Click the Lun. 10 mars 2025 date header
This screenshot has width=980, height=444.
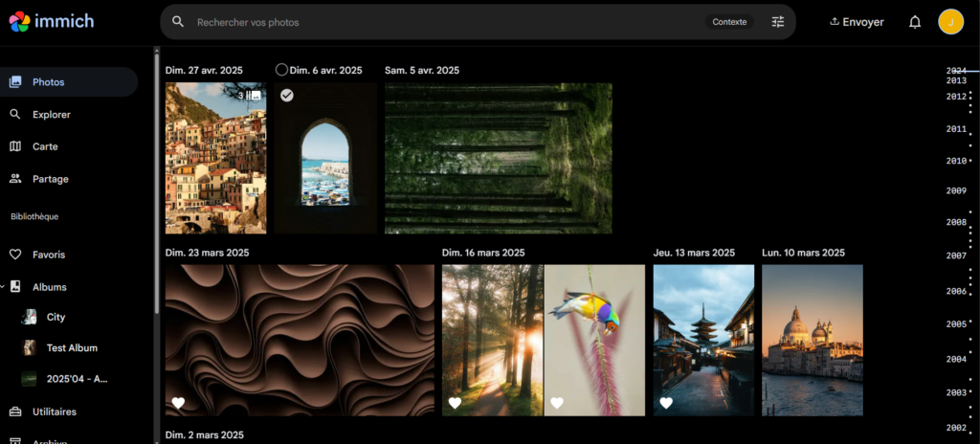804,253
